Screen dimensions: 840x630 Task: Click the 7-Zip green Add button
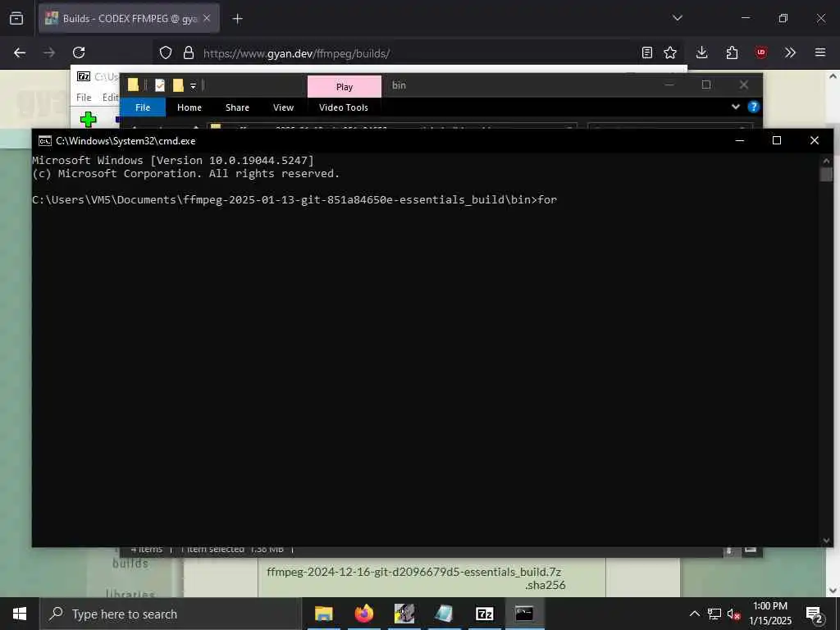pos(89,119)
